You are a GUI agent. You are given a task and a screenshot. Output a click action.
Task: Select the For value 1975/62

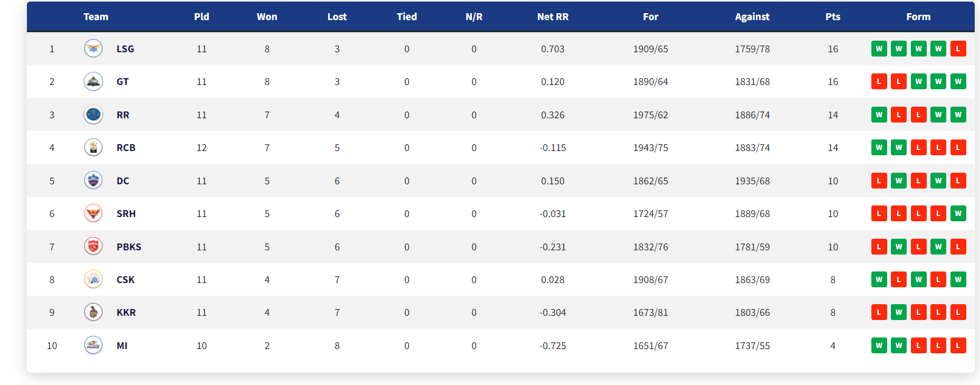tap(650, 115)
